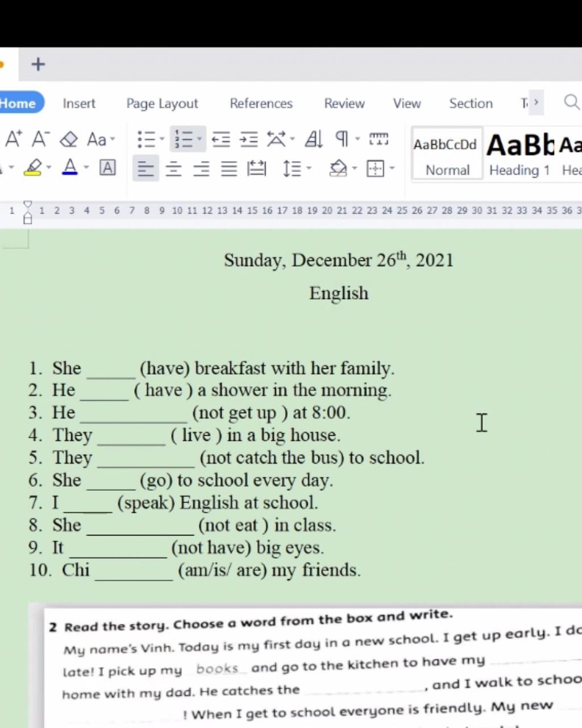Screen dimensions: 582x728
Task: Justify the paragraph text
Action: 229,168
